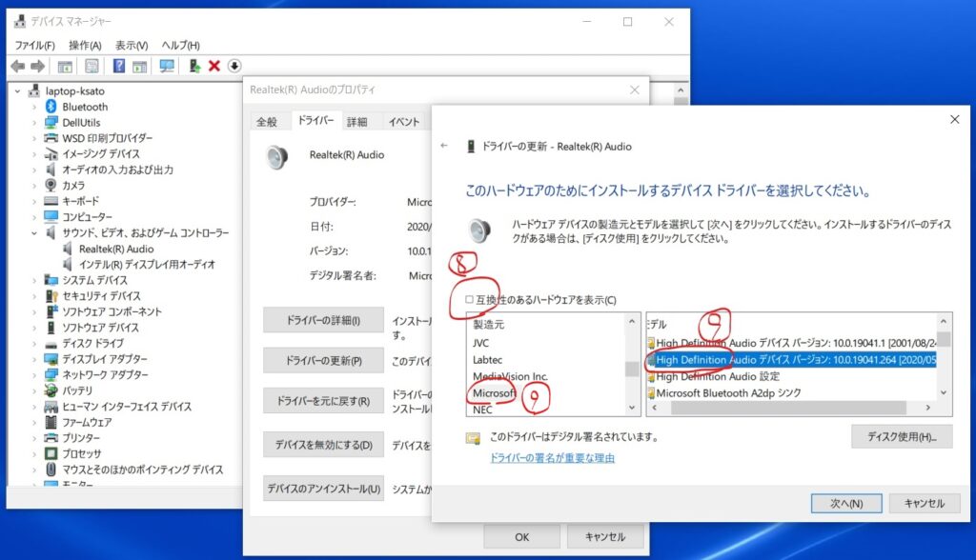Screen dimensions: 976x560
Task: Collapse サウンド、ビデオ、およびゲーム コントローラー node
Action: pos(34,232)
